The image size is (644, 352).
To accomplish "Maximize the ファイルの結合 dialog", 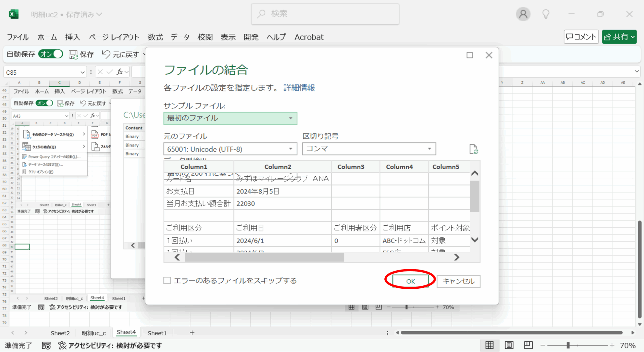I will 469,55.
